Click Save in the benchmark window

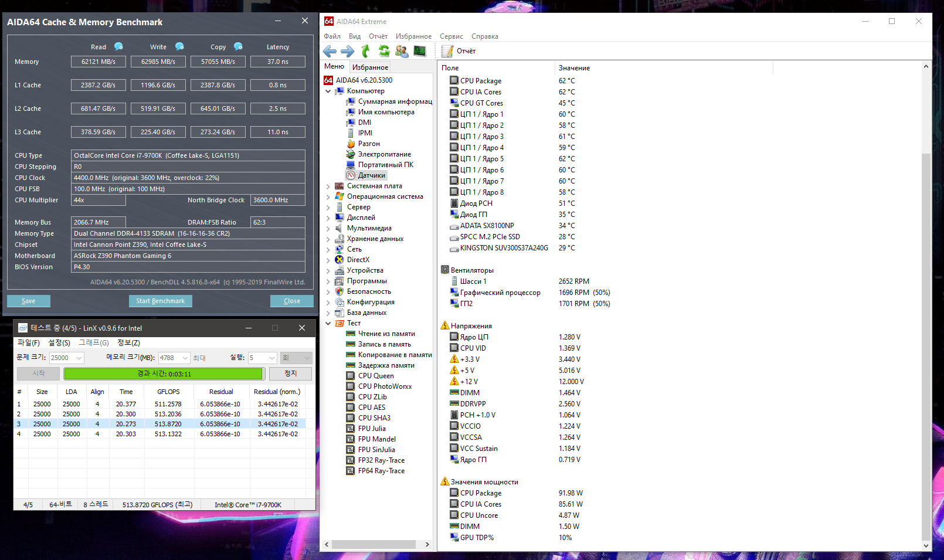click(29, 301)
